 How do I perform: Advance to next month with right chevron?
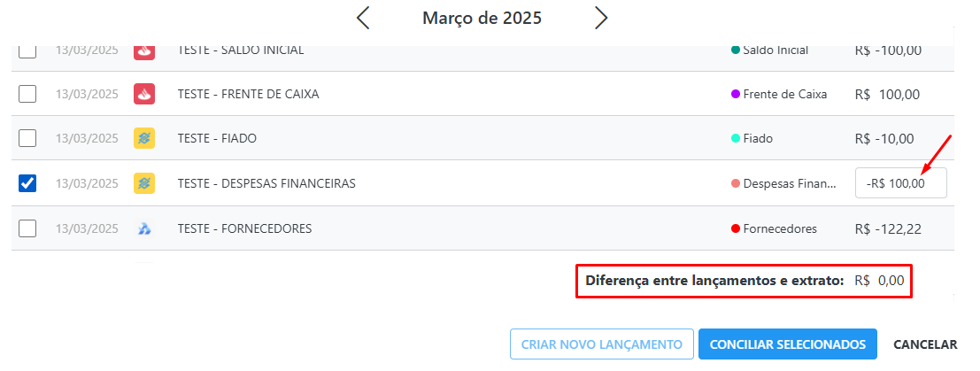(600, 18)
